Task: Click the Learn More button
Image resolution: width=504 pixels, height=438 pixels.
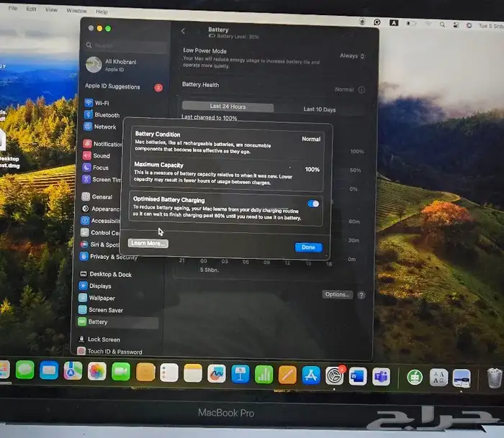Action: coord(148,243)
